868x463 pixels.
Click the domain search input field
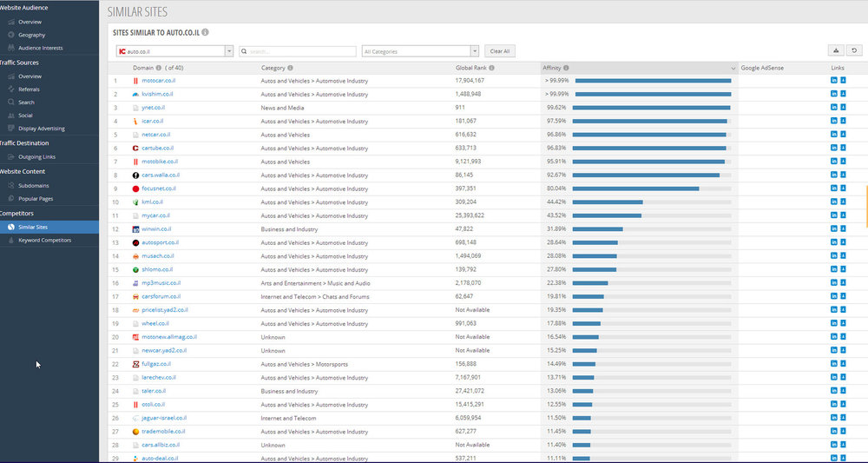pos(298,51)
